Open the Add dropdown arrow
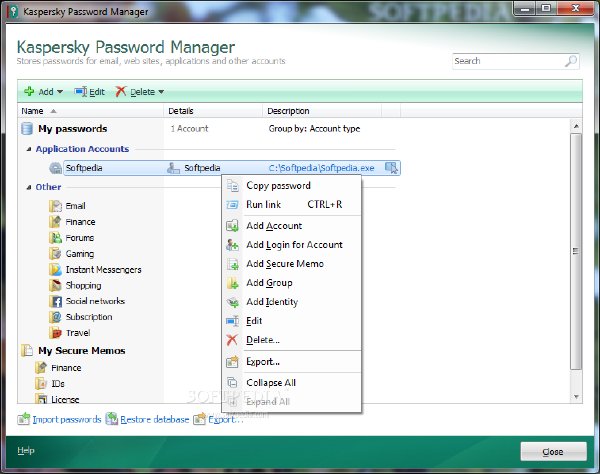This screenshot has width=600, height=474. (60, 92)
